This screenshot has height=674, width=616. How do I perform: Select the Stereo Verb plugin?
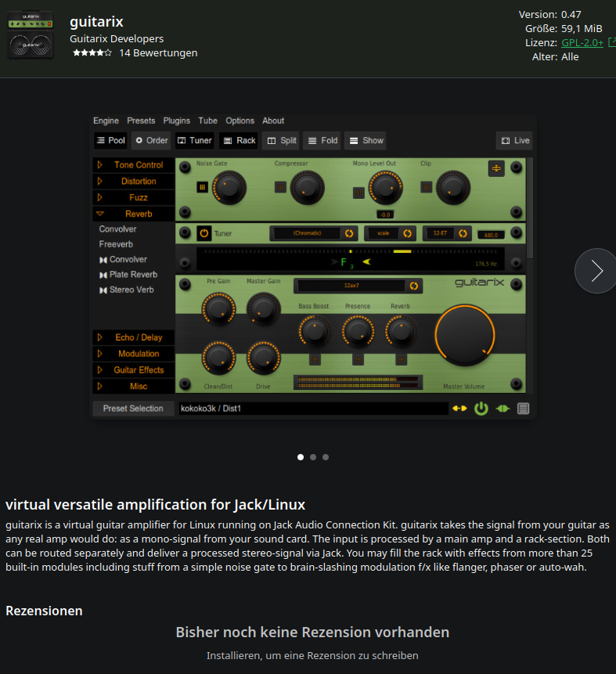coord(126,290)
